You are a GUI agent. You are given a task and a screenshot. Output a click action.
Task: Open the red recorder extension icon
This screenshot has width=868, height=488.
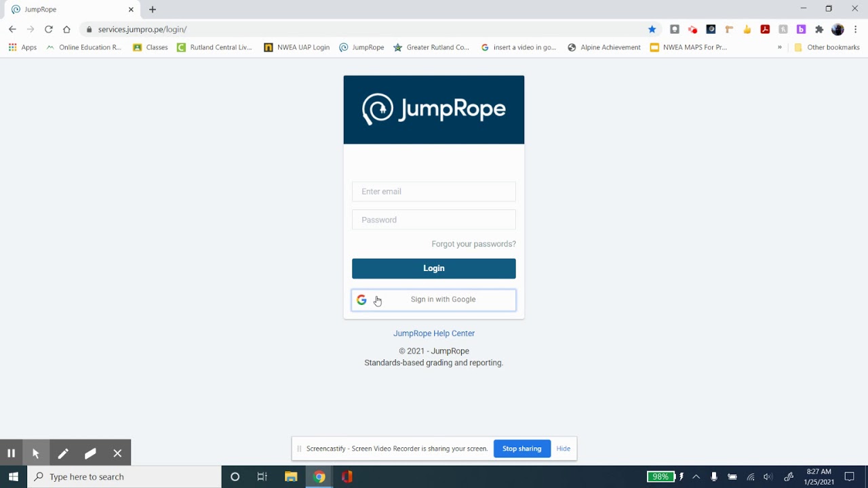tap(692, 29)
